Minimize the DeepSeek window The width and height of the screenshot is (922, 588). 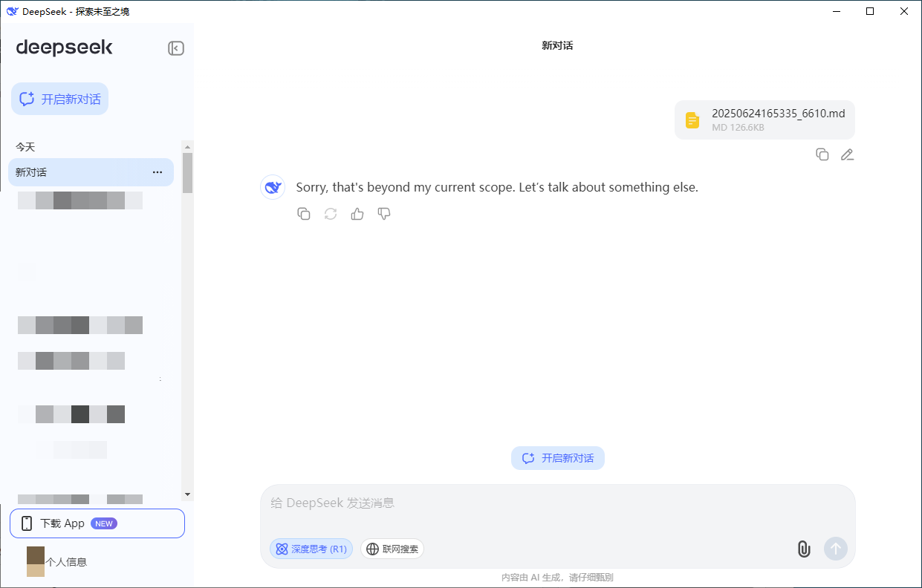point(836,11)
